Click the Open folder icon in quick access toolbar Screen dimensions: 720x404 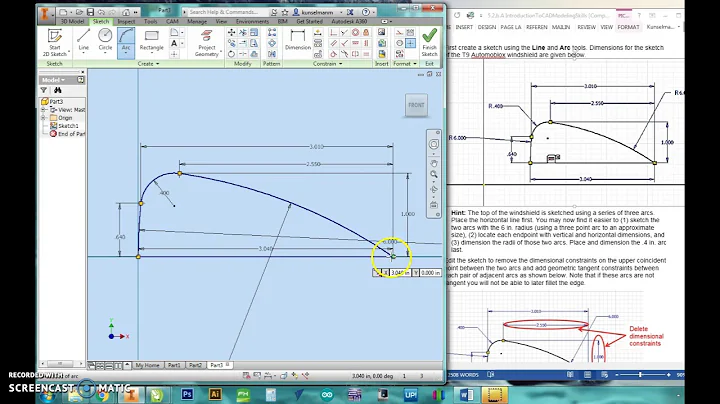79,12
